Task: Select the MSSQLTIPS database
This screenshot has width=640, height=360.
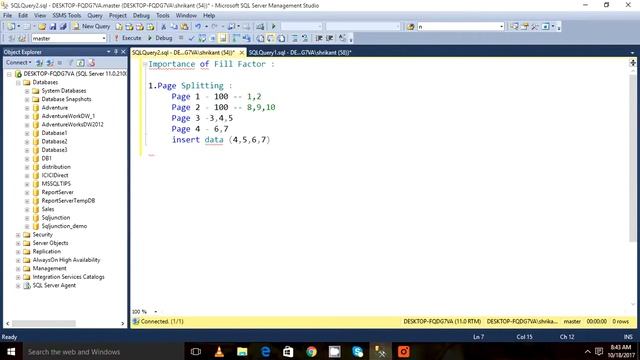Action: (x=56, y=184)
